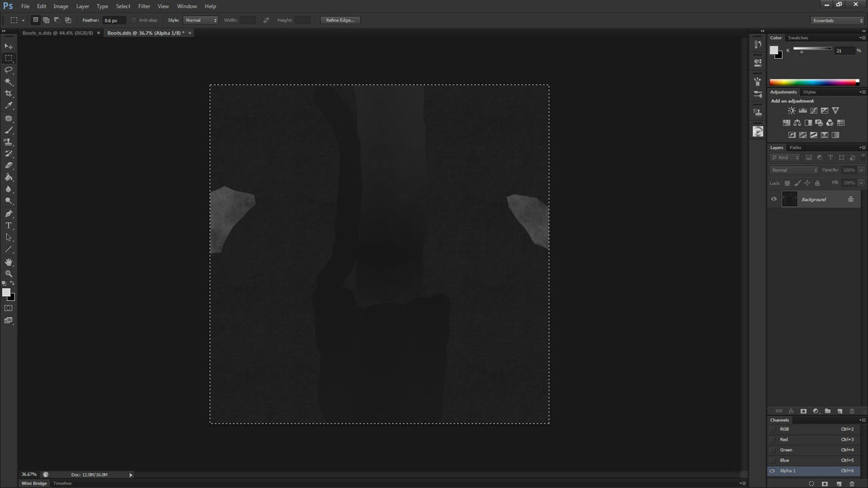Select the Clone Stamp tool

pyautogui.click(x=9, y=142)
